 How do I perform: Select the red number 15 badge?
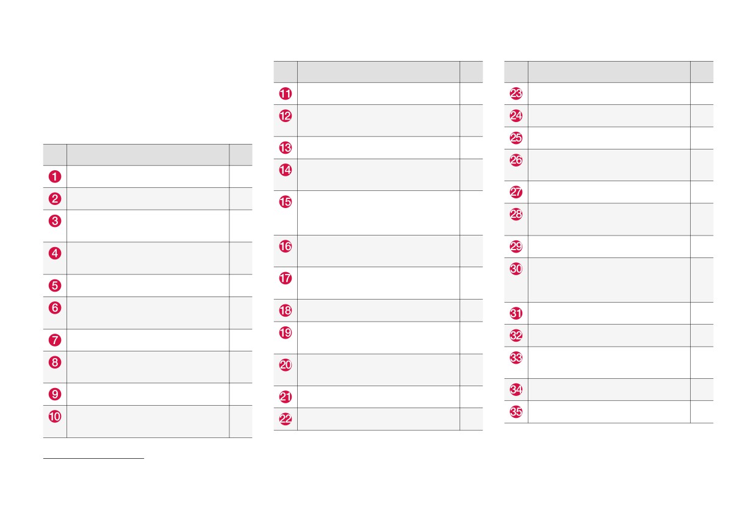286,202
